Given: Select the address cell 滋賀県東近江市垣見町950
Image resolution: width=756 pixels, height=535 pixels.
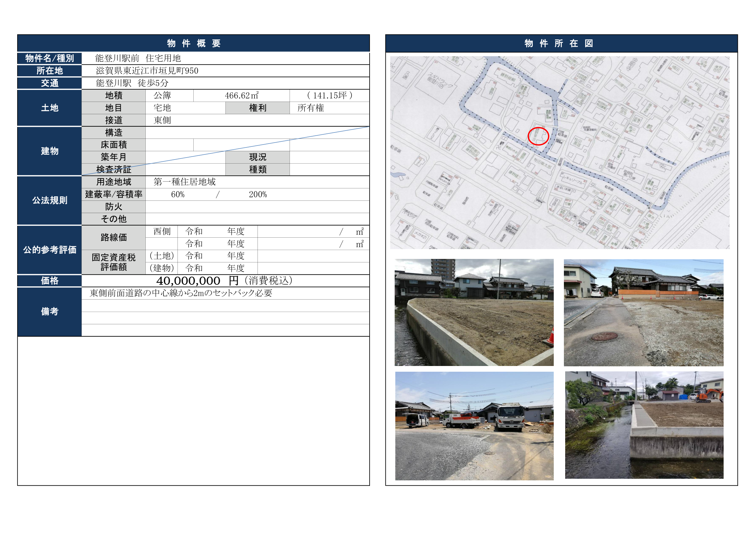Looking at the screenshot, I should click(x=147, y=71).
